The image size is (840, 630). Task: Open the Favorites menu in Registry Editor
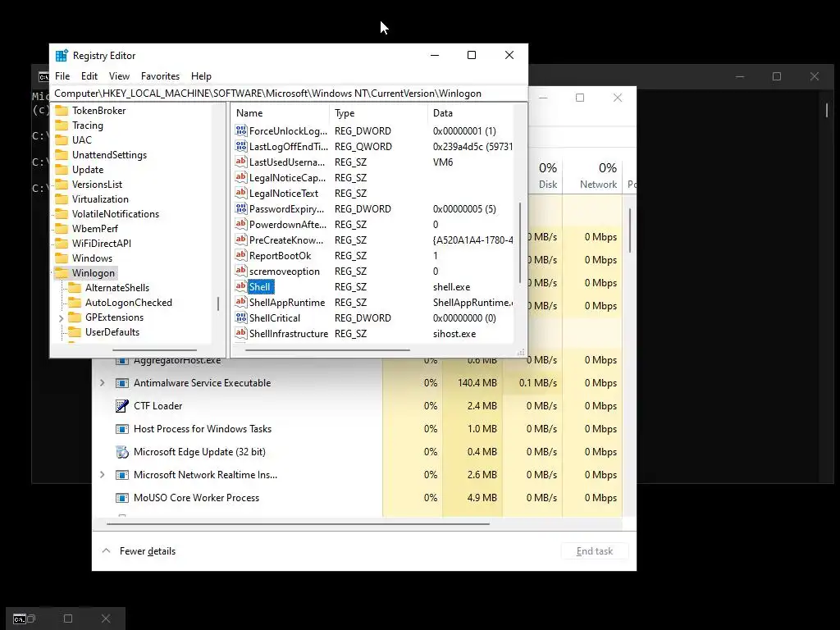click(160, 76)
